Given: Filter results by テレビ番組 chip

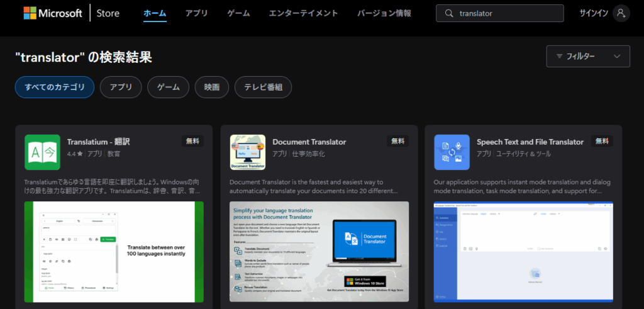Looking at the screenshot, I should point(264,87).
